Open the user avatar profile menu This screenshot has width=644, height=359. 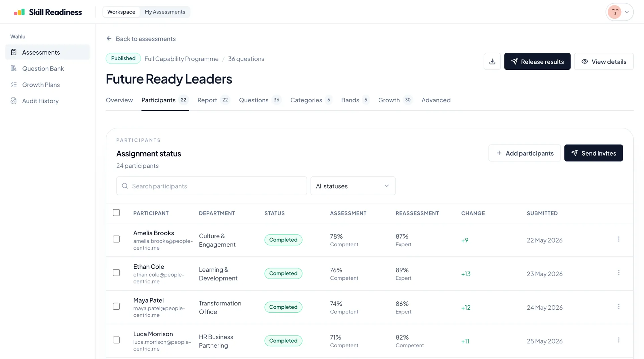(619, 12)
